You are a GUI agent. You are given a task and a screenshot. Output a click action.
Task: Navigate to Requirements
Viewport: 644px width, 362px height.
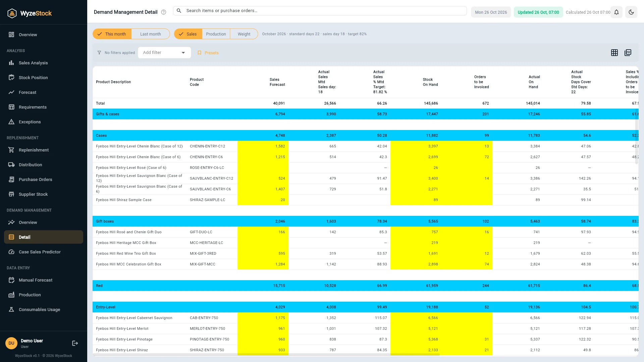tap(44, 107)
